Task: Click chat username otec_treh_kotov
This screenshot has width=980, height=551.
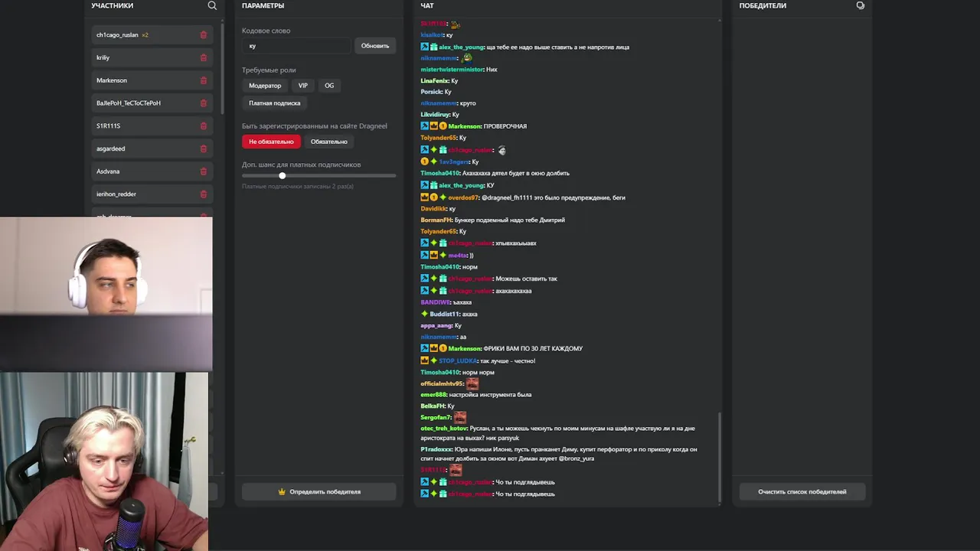Action: click(443, 429)
